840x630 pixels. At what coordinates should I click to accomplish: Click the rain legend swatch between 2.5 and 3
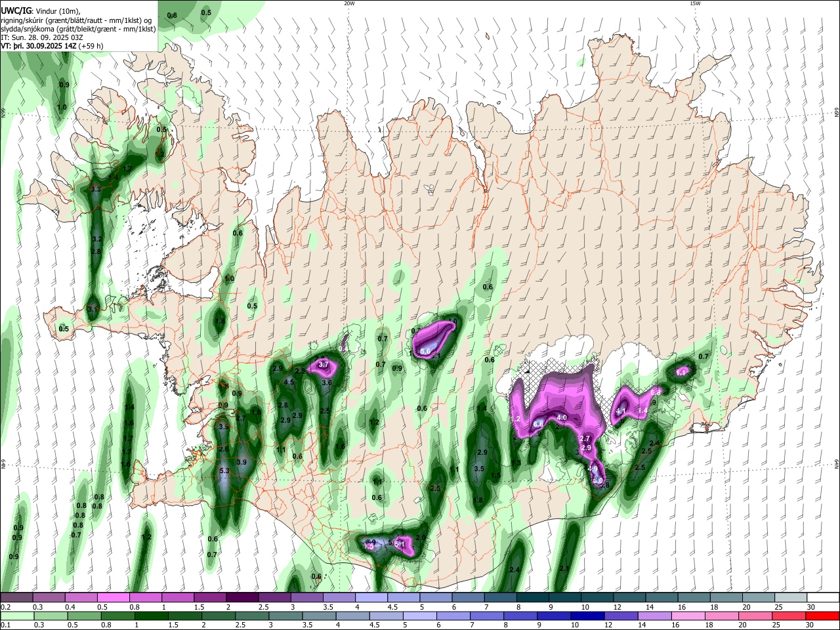251,616
